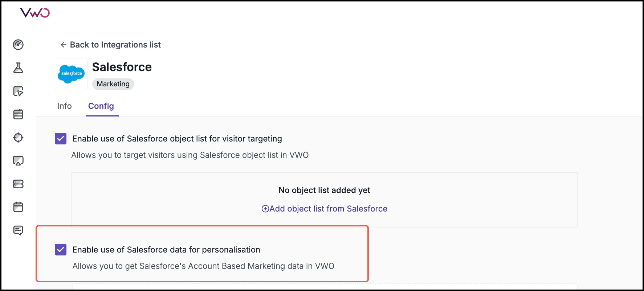644x291 pixels.
Task: Open insights via the cursor-click sidebar icon
Action: coord(18,91)
